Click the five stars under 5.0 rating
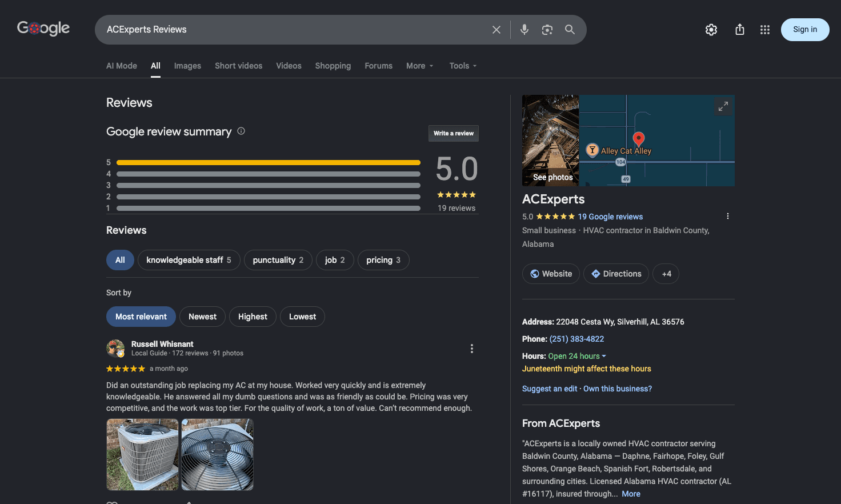 [456, 195]
